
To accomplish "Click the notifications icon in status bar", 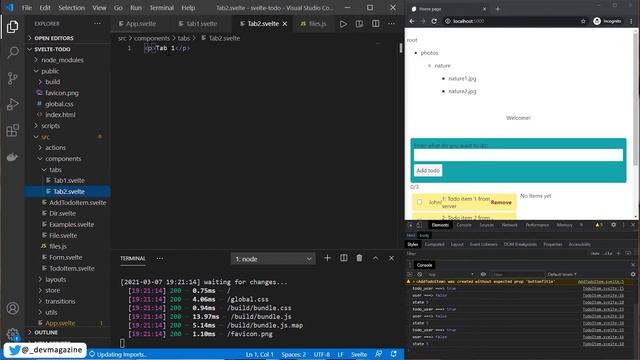I will [x=393, y=354].
